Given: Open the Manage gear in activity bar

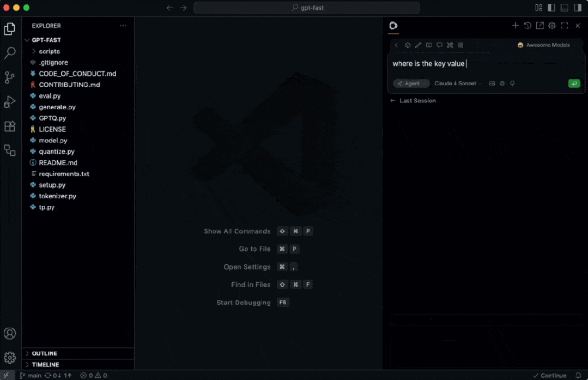Looking at the screenshot, I should coord(10,358).
